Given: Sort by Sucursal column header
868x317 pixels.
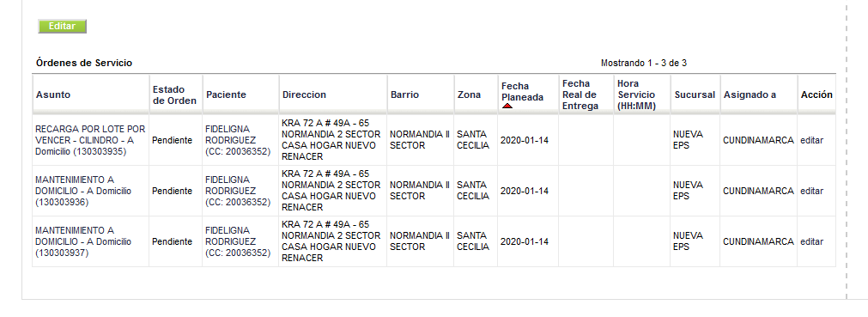Looking at the screenshot, I should pos(695,94).
